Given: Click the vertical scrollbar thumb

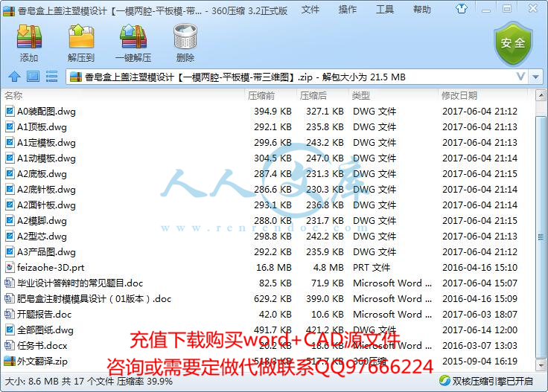Looking at the screenshot, I should 541,237.
